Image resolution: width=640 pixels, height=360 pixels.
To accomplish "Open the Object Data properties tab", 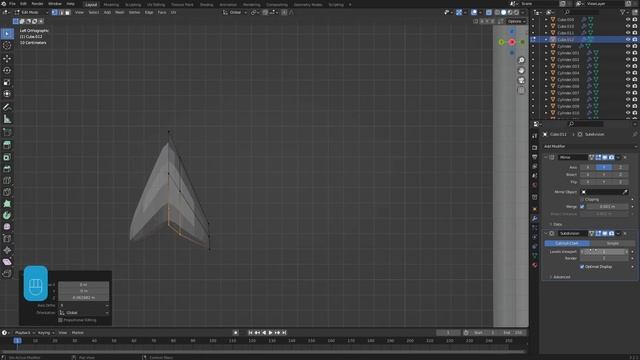I will click(535, 256).
